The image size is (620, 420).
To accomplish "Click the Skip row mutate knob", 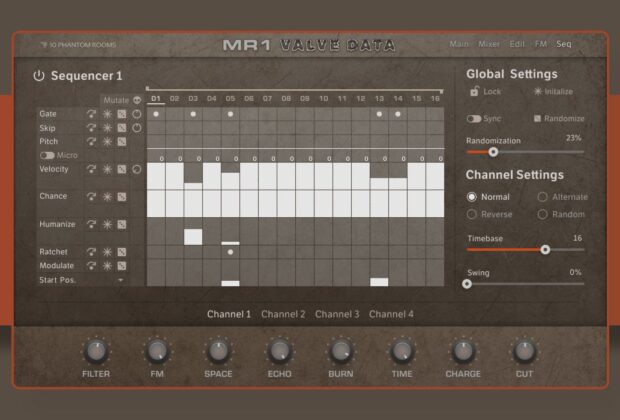I will click(x=137, y=128).
